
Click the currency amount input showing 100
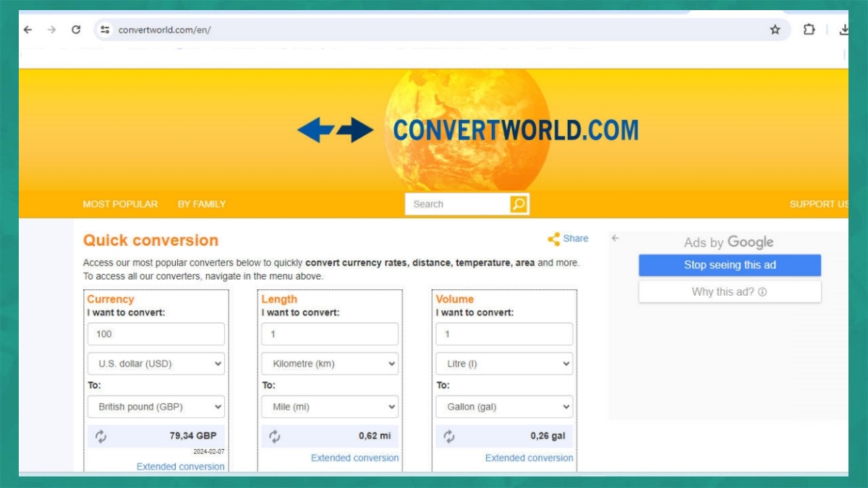click(x=155, y=334)
